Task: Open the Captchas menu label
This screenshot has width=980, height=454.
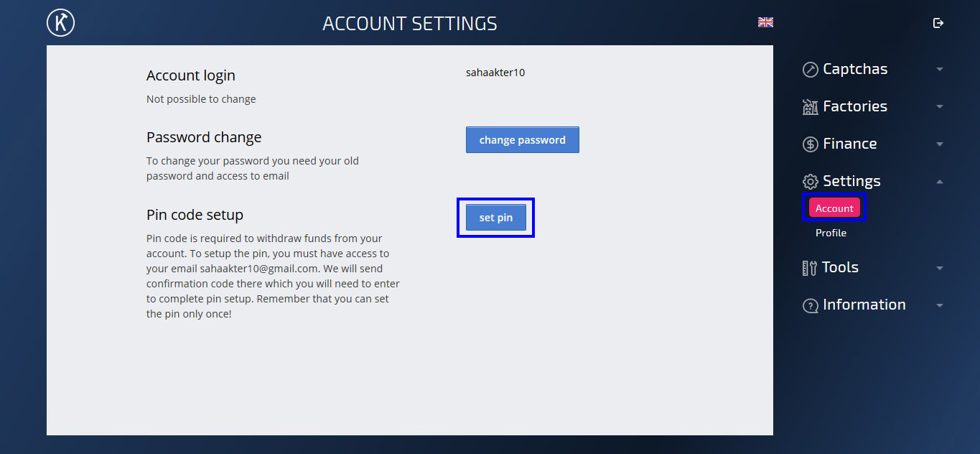Action: tap(855, 69)
